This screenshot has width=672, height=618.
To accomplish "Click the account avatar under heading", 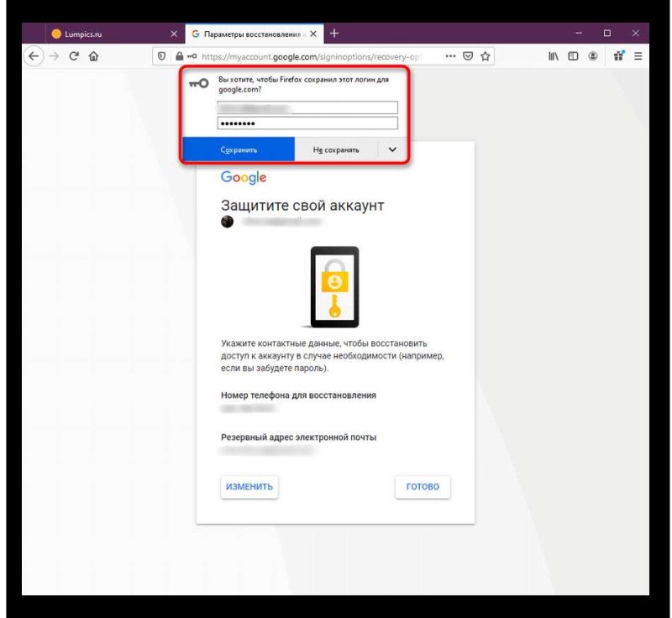I will pyautogui.click(x=227, y=222).
